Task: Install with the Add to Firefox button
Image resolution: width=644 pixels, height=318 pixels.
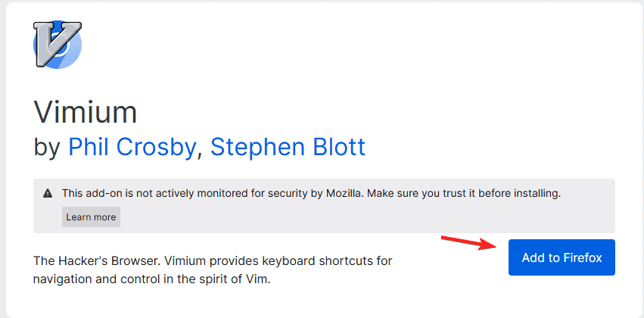Action: coord(562,257)
